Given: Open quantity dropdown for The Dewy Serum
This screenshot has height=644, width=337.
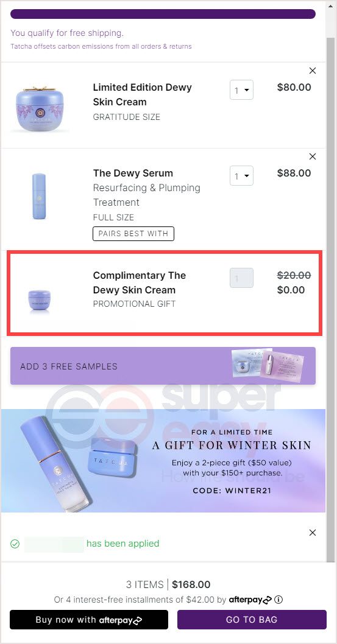Looking at the screenshot, I should (x=241, y=176).
